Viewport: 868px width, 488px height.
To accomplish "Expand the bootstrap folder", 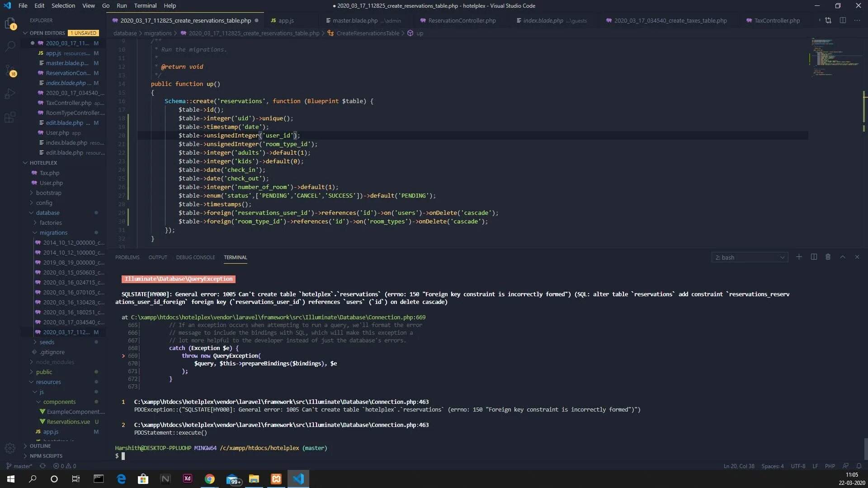I will pyautogui.click(x=48, y=193).
